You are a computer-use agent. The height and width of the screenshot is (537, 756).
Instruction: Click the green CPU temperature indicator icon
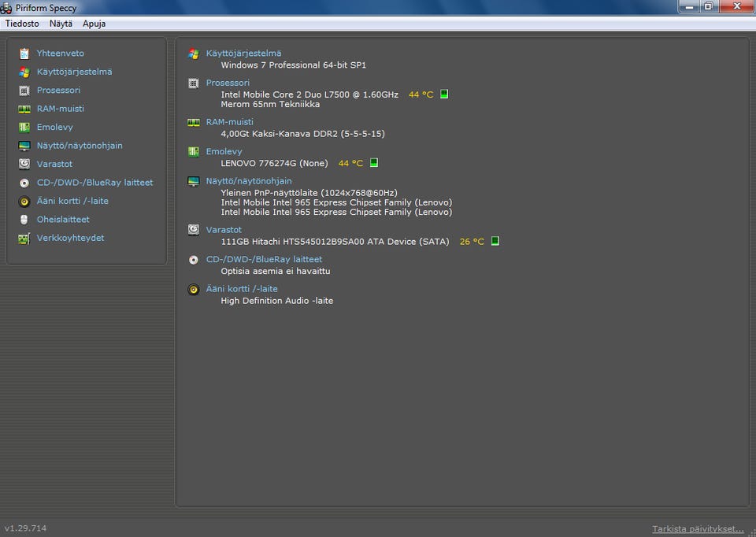444,94
